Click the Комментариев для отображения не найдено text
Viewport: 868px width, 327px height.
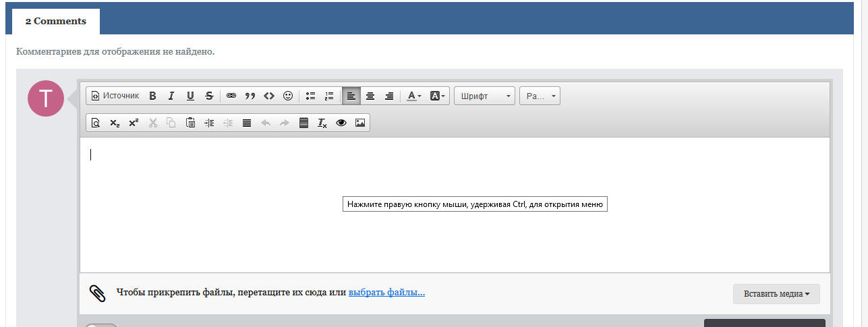[x=115, y=51]
